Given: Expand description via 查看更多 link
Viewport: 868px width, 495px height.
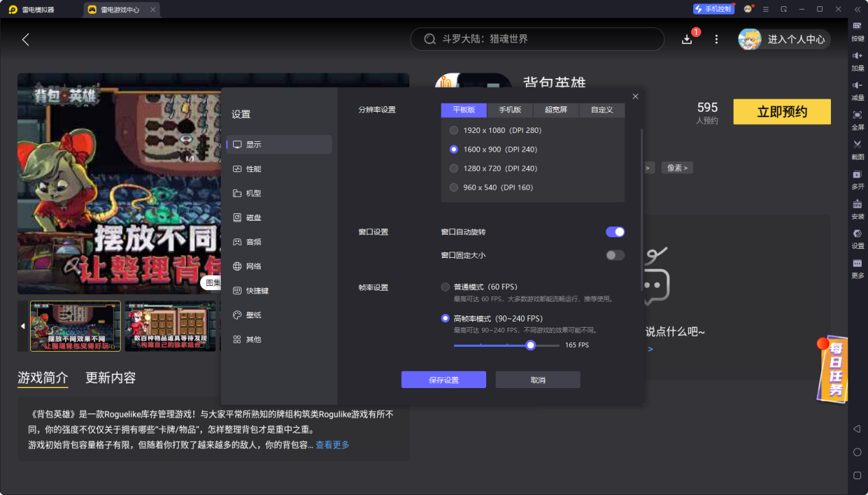Looking at the screenshot, I should point(333,445).
